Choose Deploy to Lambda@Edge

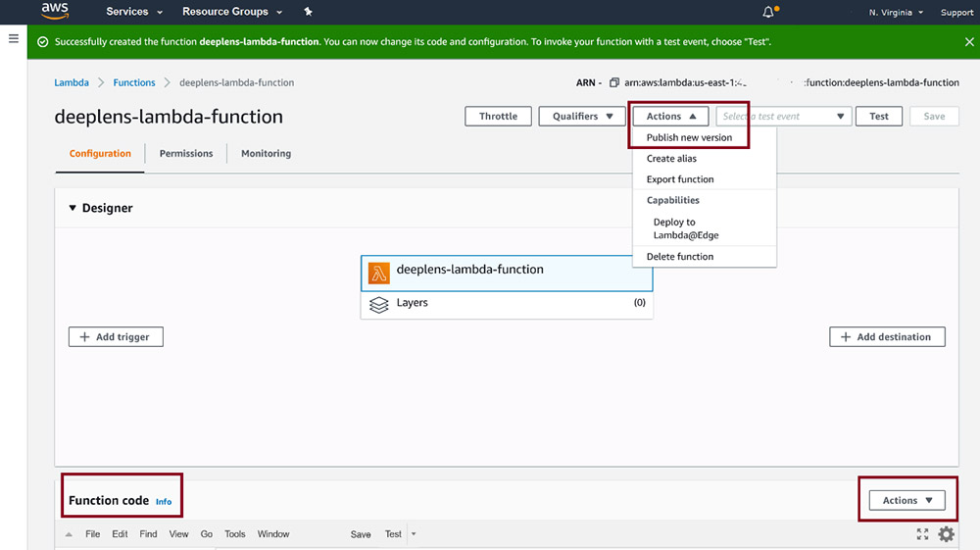point(686,228)
